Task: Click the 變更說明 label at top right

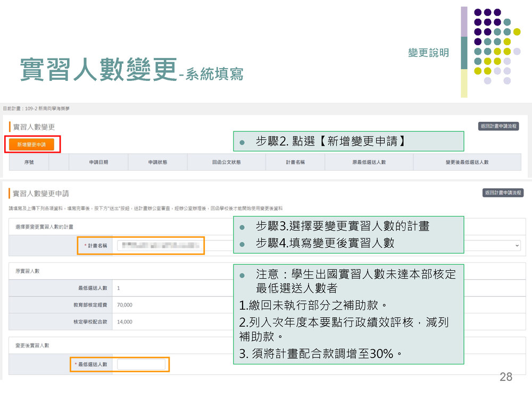Action: click(x=428, y=53)
